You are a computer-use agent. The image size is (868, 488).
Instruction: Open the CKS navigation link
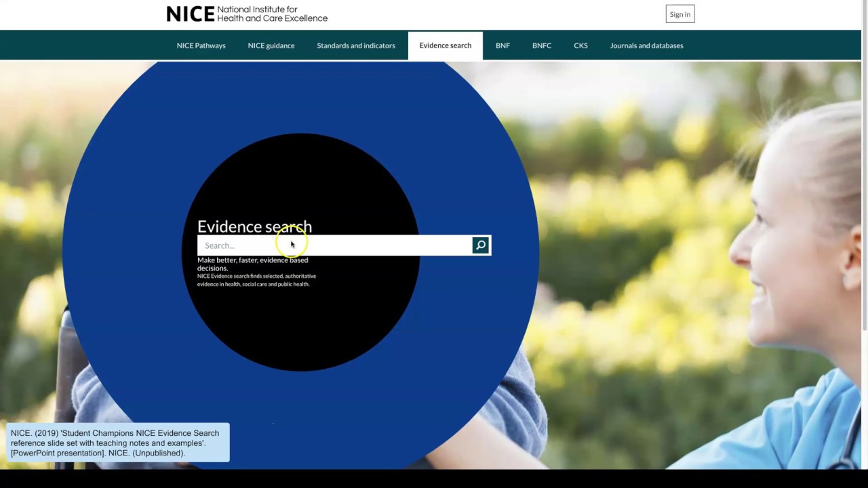point(580,45)
